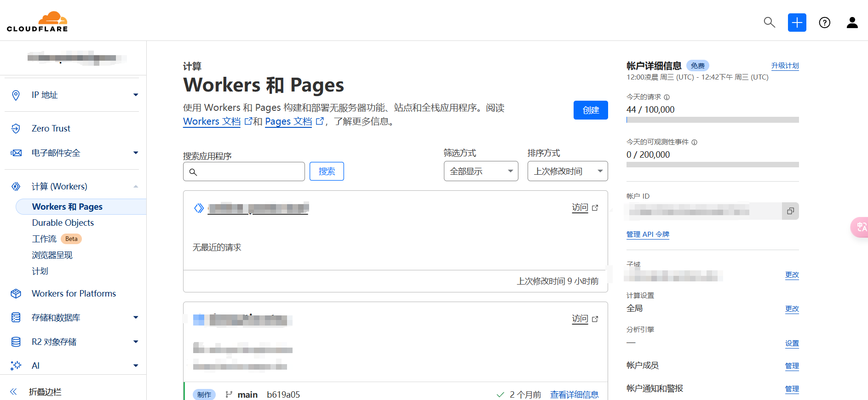Click 设置 next to 分析引擎
This screenshot has height=400, width=868.
(792, 343)
